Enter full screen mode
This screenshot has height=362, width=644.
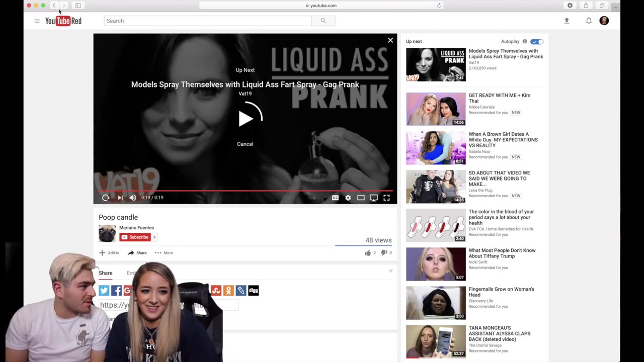point(386,198)
